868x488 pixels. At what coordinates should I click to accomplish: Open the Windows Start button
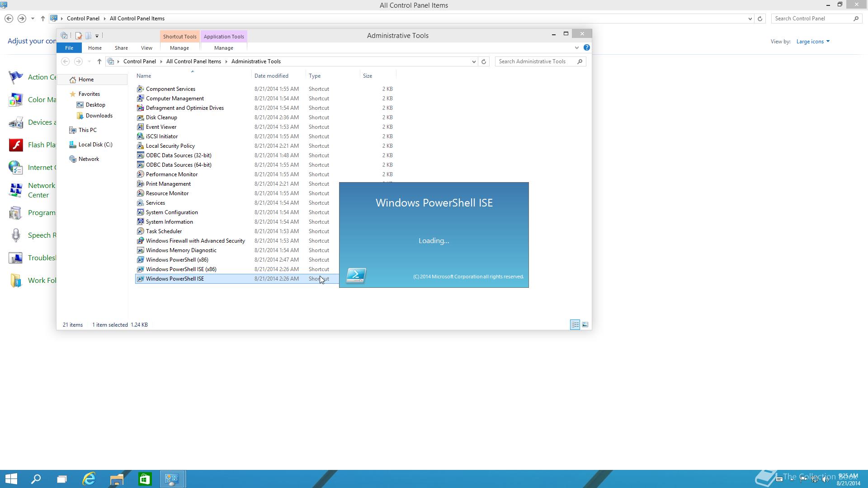[x=11, y=479]
